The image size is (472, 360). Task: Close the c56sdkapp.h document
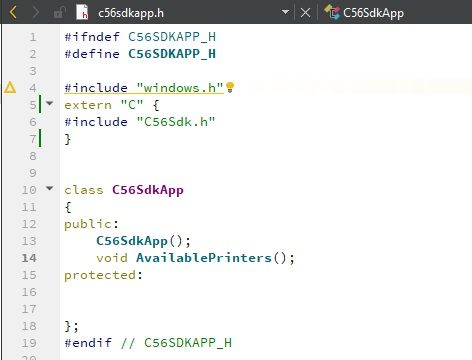coord(305,13)
